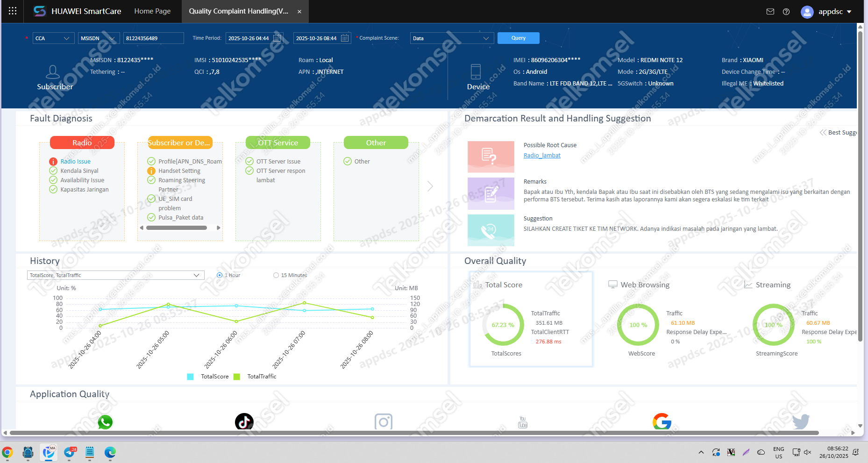Image resolution: width=868 pixels, height=463 pixels.
Task: Click the Query button
Action: pyautogui.click(x=519, y=38)
